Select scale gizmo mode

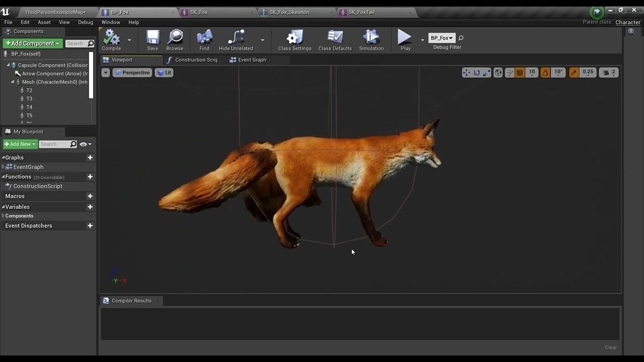(x=487, y=72)
